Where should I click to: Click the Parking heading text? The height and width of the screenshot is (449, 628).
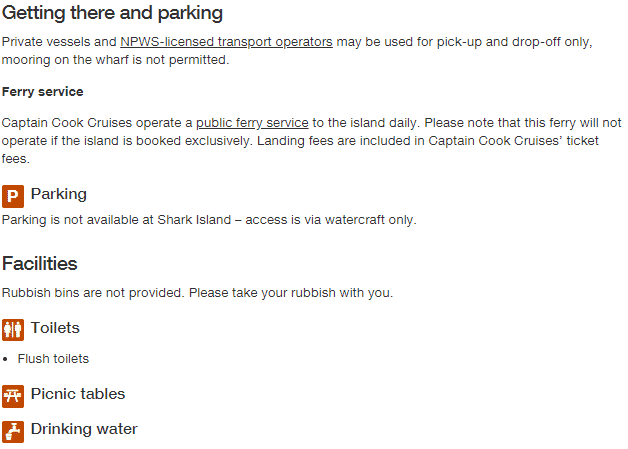59,194
